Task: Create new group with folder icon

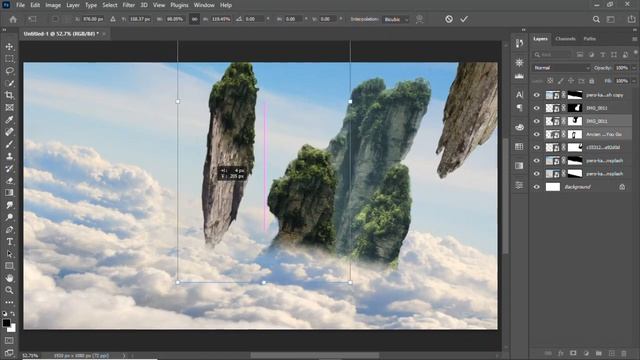Action: 599,353
